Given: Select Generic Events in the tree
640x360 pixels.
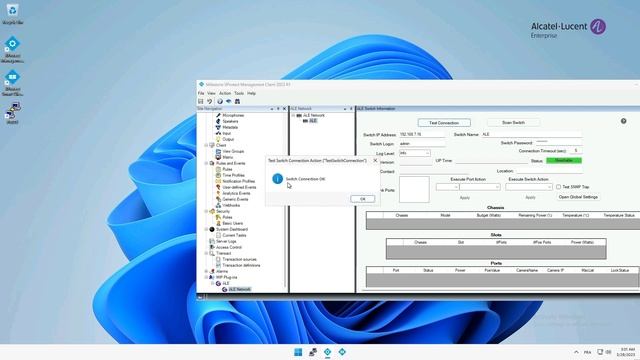Looking at the screenshot, I should pos(235,199).
